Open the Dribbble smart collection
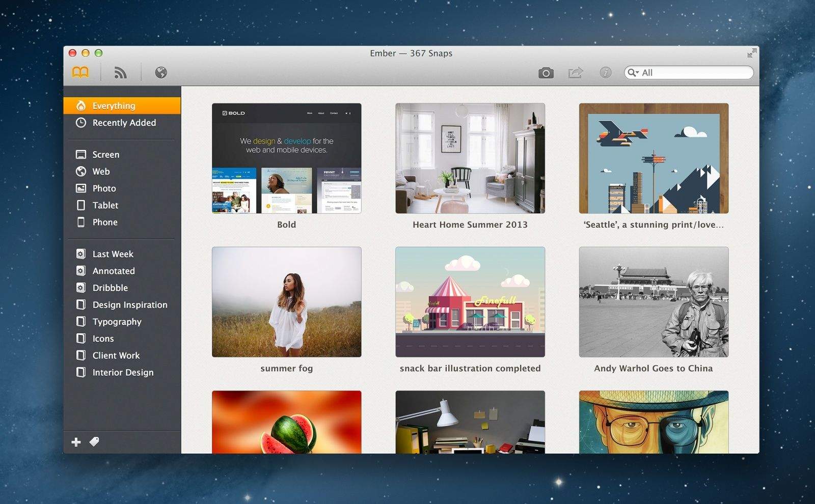815x504 pixels. click(110, 288)
